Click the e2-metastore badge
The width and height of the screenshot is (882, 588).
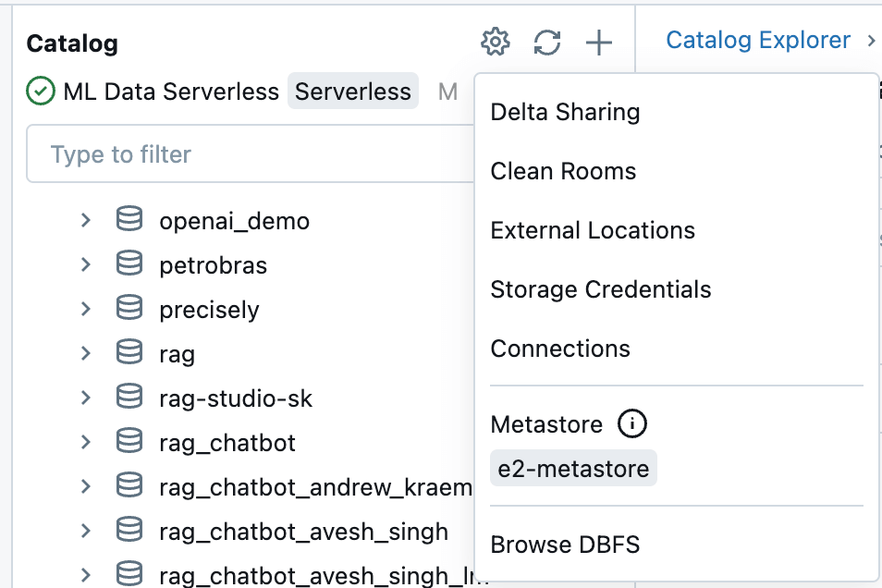[573, 469]
